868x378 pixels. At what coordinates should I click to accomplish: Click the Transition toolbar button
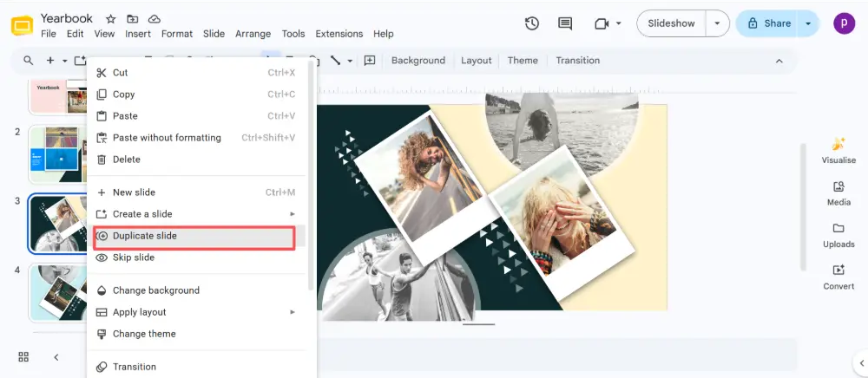coord(577,61)
